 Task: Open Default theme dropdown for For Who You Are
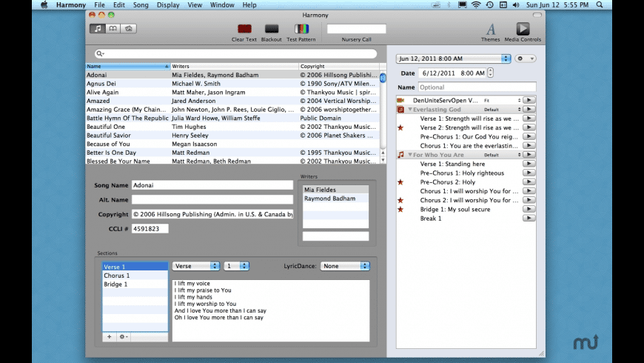(502, 155)
